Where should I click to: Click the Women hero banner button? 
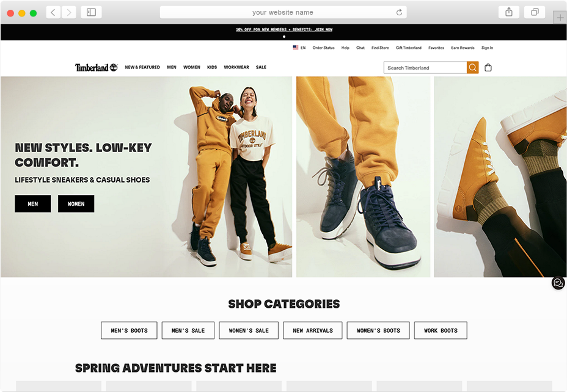(x=76, y=204)
